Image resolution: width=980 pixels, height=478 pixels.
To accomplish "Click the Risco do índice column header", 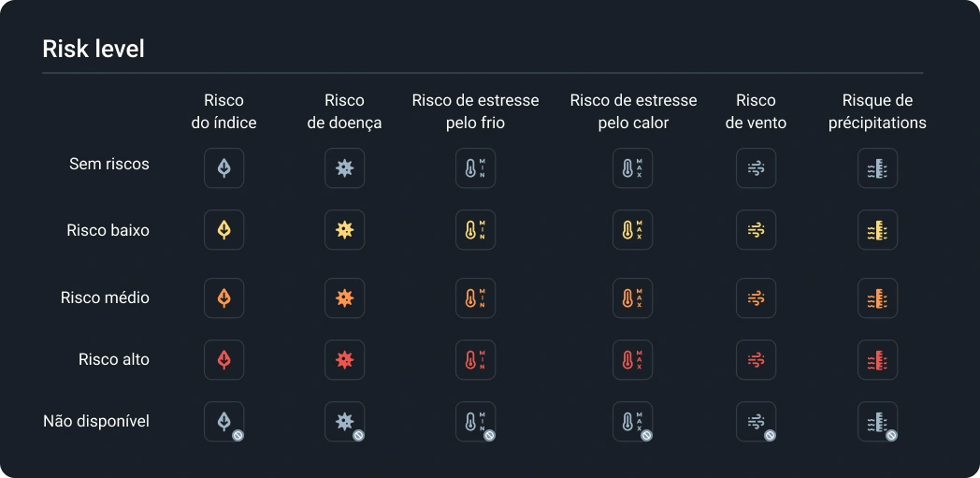I will [223, 111].
